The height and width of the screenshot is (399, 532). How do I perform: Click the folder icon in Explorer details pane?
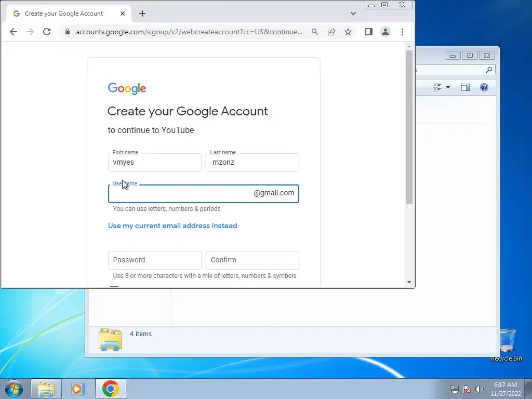click(x=110, y=339)
